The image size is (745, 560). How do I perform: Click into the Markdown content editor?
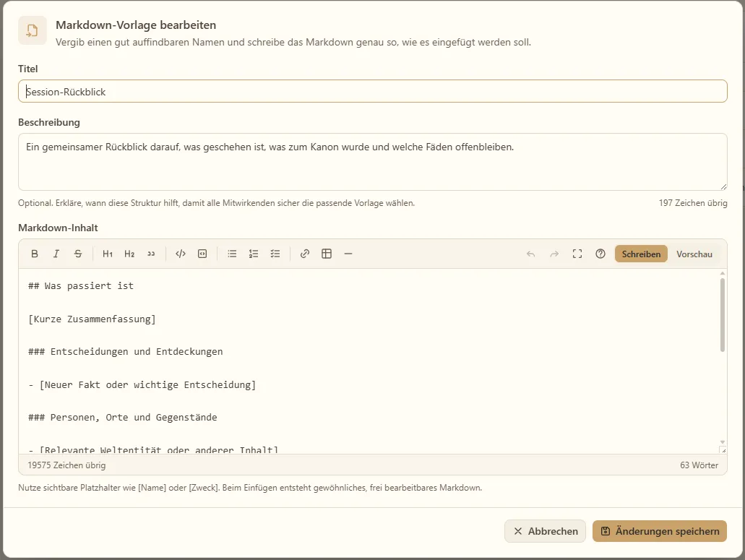tap(369, 361)
